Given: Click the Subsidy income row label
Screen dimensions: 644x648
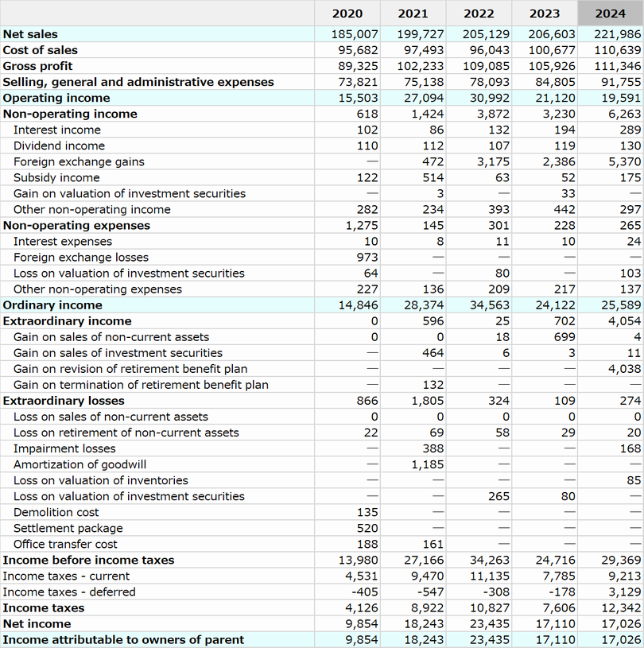Looking at the screenshot, I should coord(56,178).
